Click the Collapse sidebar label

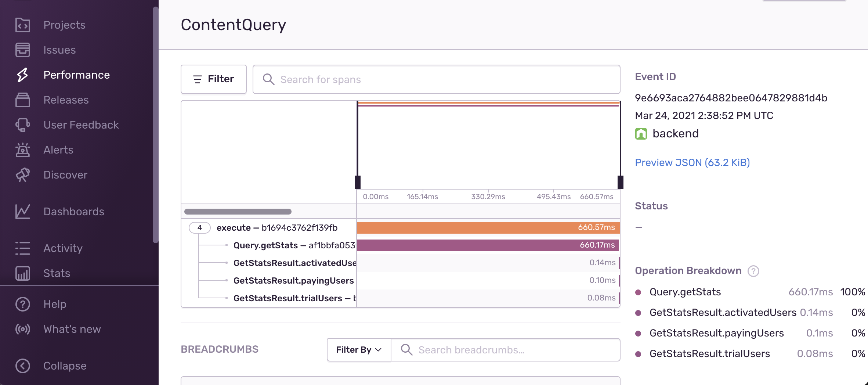tap(65, 366)
